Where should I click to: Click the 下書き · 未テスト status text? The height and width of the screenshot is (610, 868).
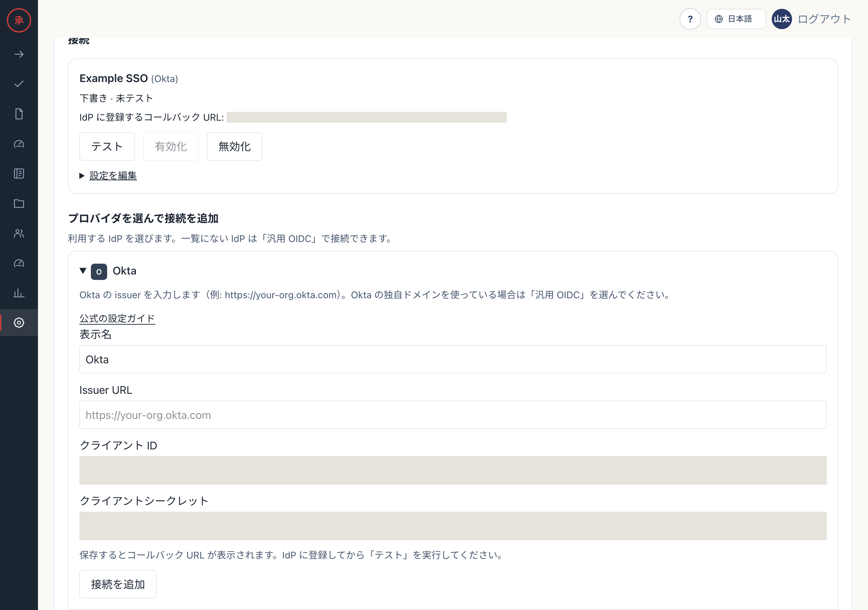[x=116, y=98]
